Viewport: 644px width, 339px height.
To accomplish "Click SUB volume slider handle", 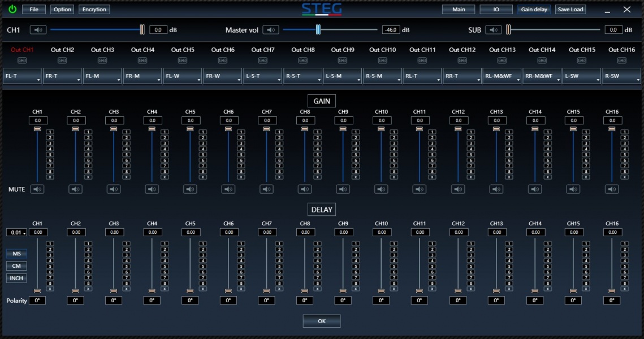I will point(508,29).
